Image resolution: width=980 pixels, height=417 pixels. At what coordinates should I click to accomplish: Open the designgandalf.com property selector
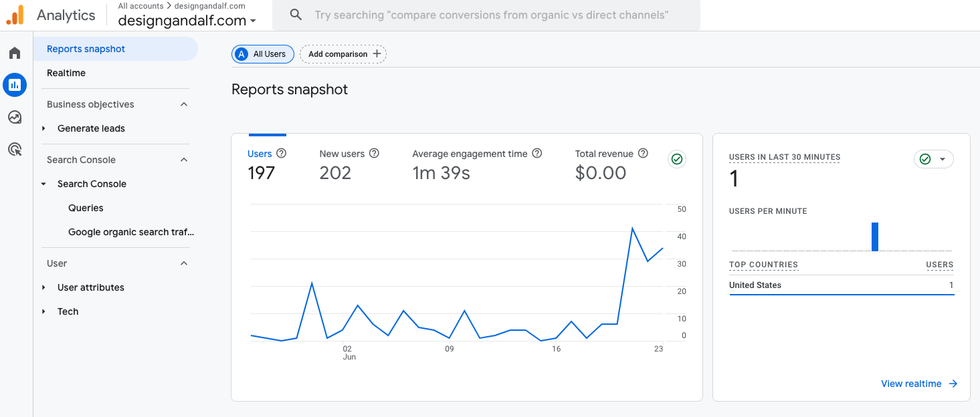click(187, 21)
